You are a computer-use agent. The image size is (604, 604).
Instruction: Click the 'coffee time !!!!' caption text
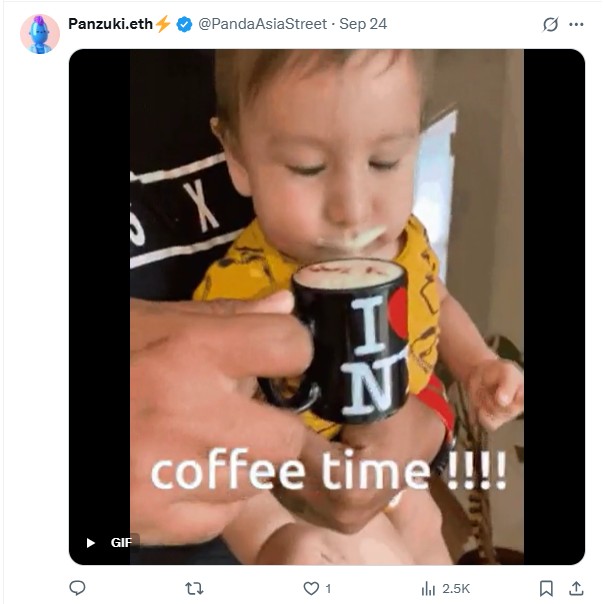pos(328,470)
